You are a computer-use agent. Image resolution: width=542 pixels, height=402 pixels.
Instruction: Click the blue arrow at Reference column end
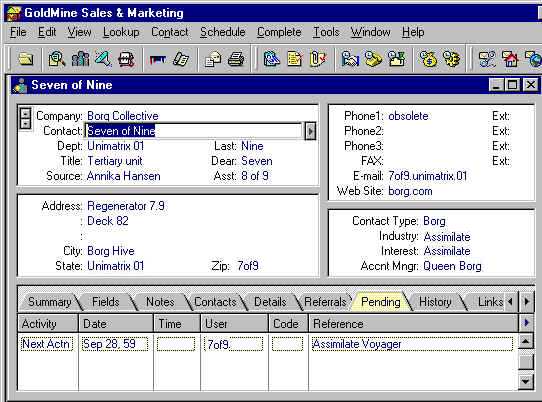pyautogui.click(x=526, y=323)
